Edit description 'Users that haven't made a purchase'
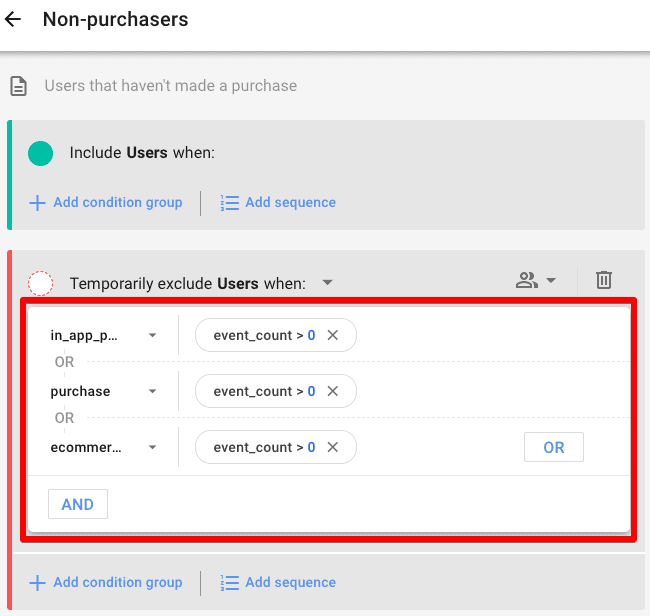This screenshot has height=616, width=650. [x=170, y=86]
